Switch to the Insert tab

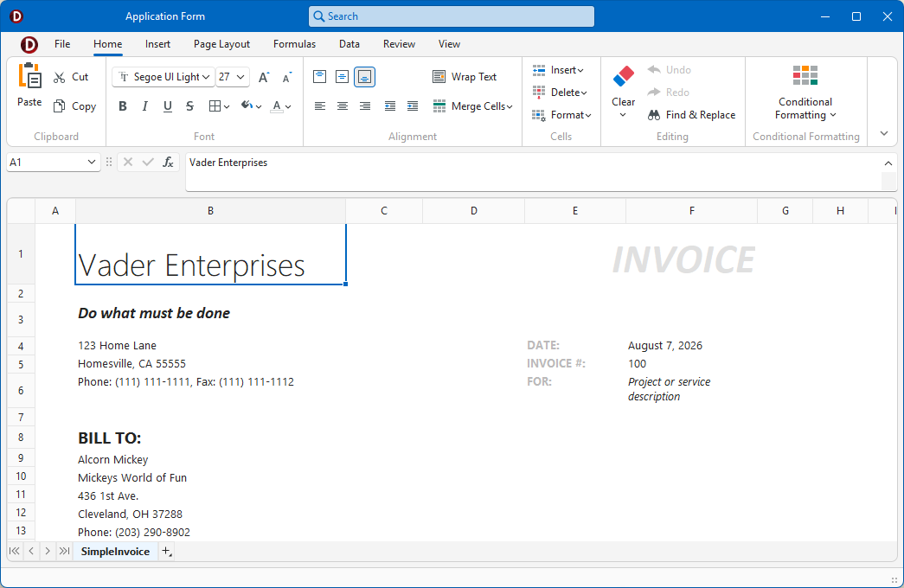157,44
